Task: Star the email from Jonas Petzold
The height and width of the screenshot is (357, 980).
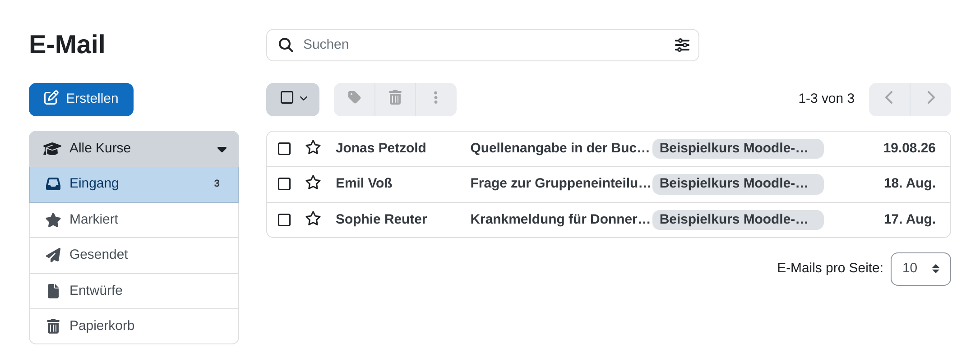Action: (x=313, y=148)
